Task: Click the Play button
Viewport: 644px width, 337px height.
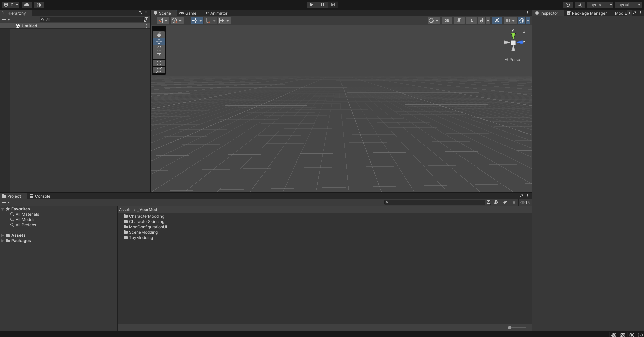Action: tap(311, 5)
